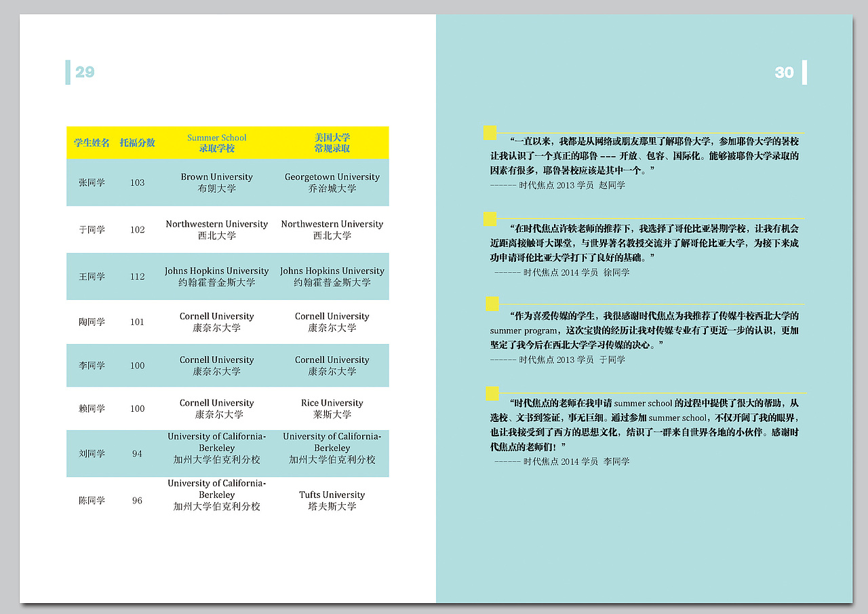Click the page number 29
868x614 pixels.
pyautogui.click(x=85, y=73)
